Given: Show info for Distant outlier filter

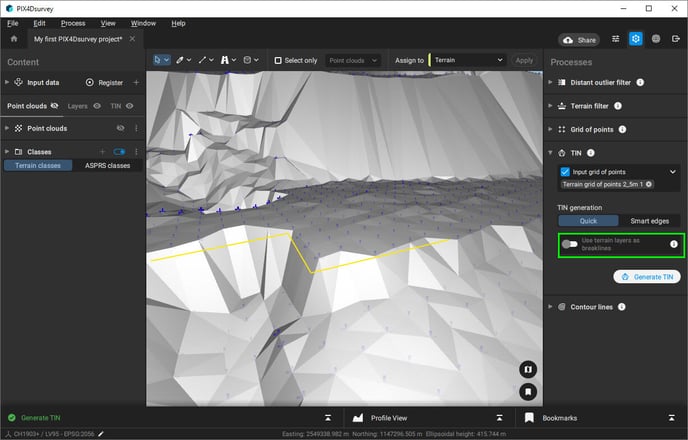Looking at the screenshot, I should point(640,82).
